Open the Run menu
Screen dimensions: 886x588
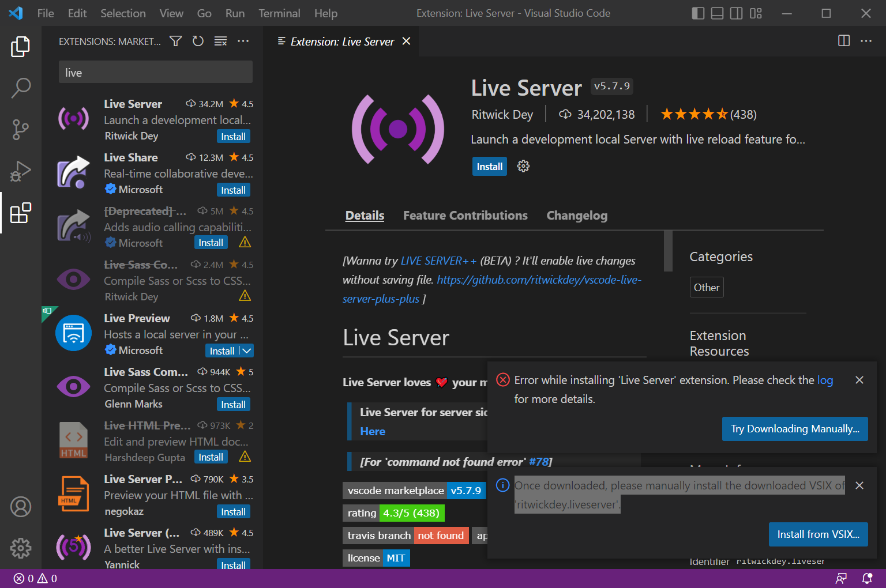point(235,13)
